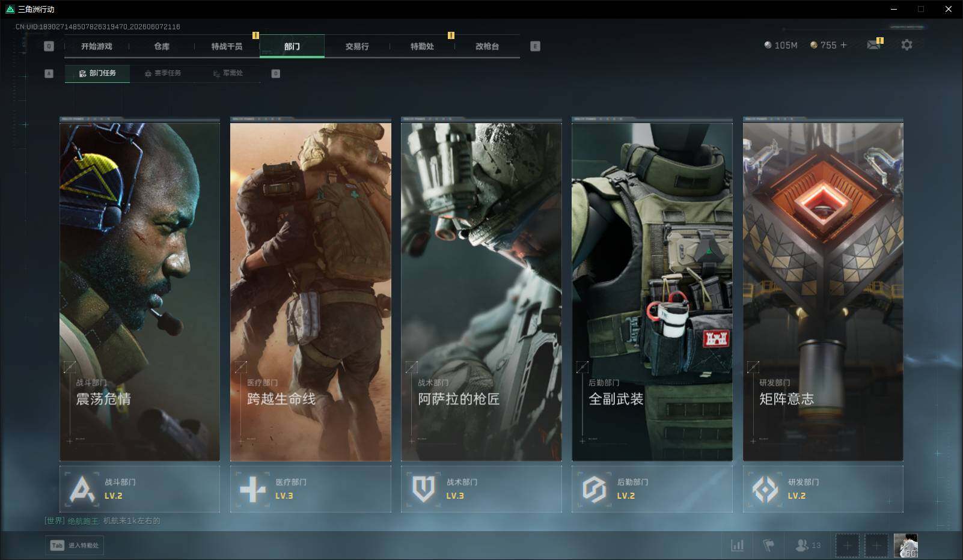The image size is (963, 560).
Task: Click the 医疗部门 cross icon in the level bar
Action: tap(252, 489)
